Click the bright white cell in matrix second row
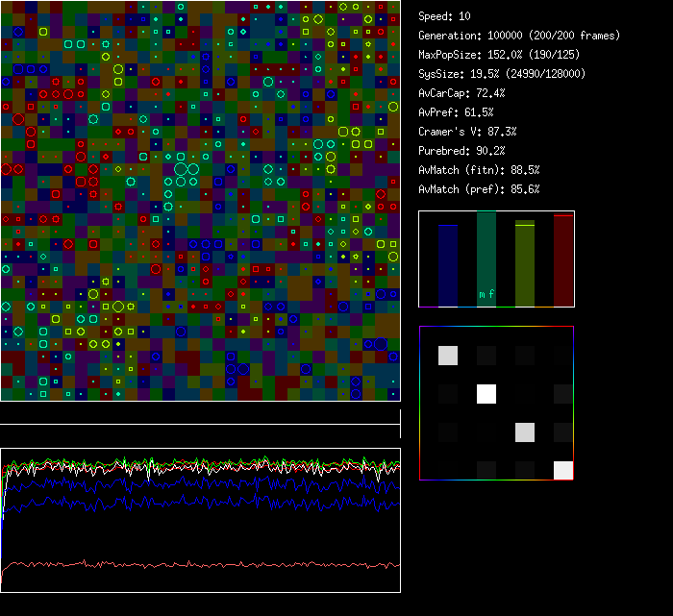Image resolution: width=673 pixels, height=616 pixels. [486, 394]
